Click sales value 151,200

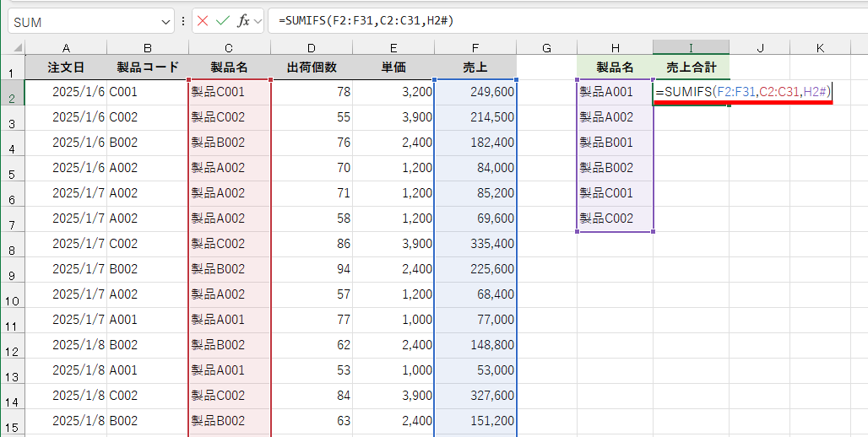click(x=475, y=422)
